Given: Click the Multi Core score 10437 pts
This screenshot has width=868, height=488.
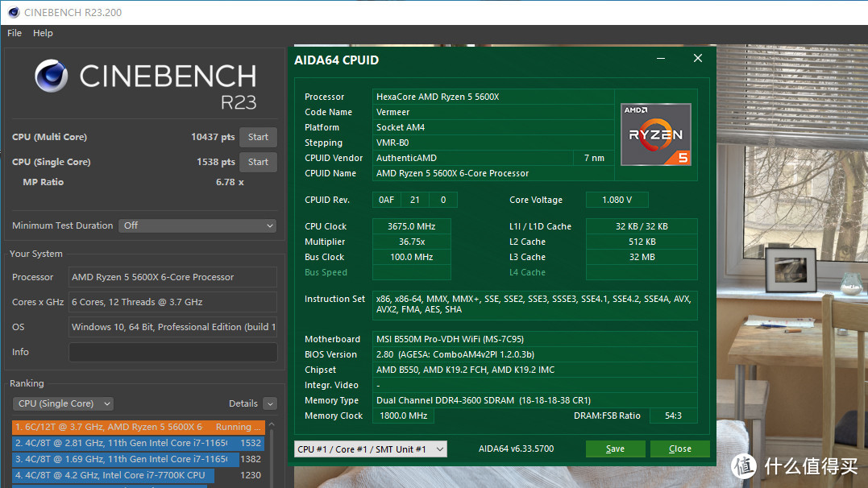Looking at the screenshot, I should 213,137.
